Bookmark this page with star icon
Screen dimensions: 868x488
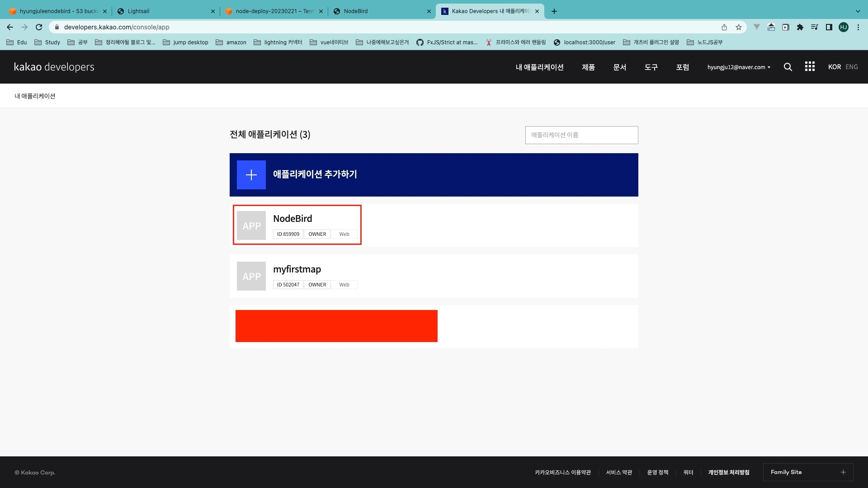tap(739, 27)
